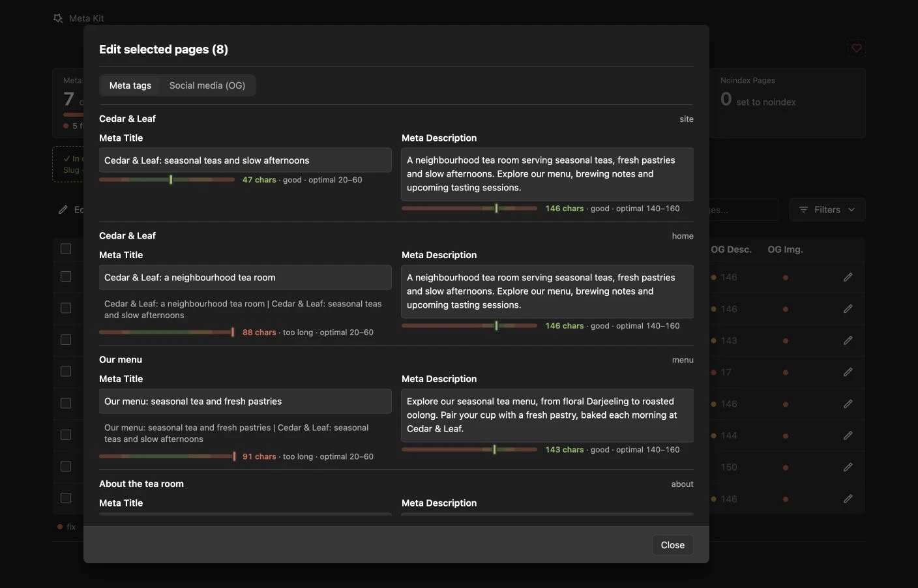Image resolution: width=918 pixels, height=588 pixels.
Task: Tick the fourth row checkbox
Action: coord(66,371)
